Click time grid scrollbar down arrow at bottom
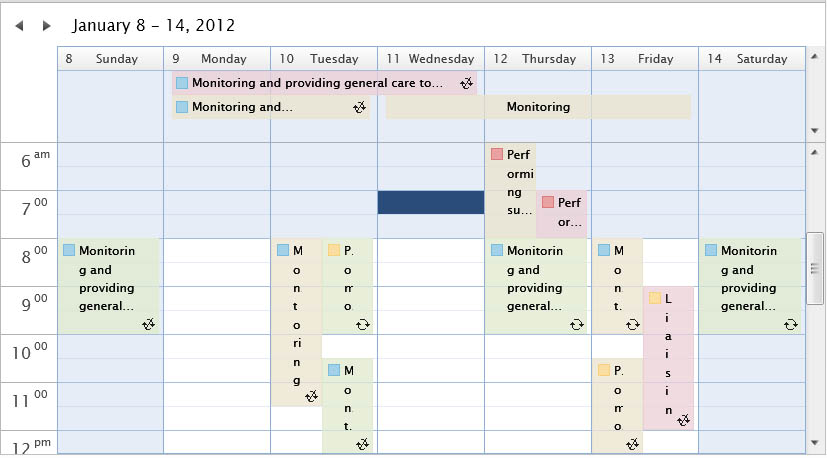 pos(814,442)
